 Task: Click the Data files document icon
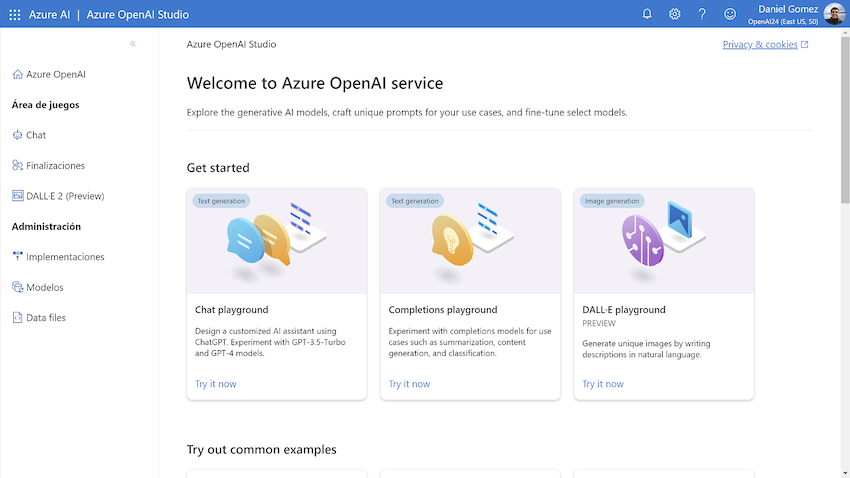17,318
